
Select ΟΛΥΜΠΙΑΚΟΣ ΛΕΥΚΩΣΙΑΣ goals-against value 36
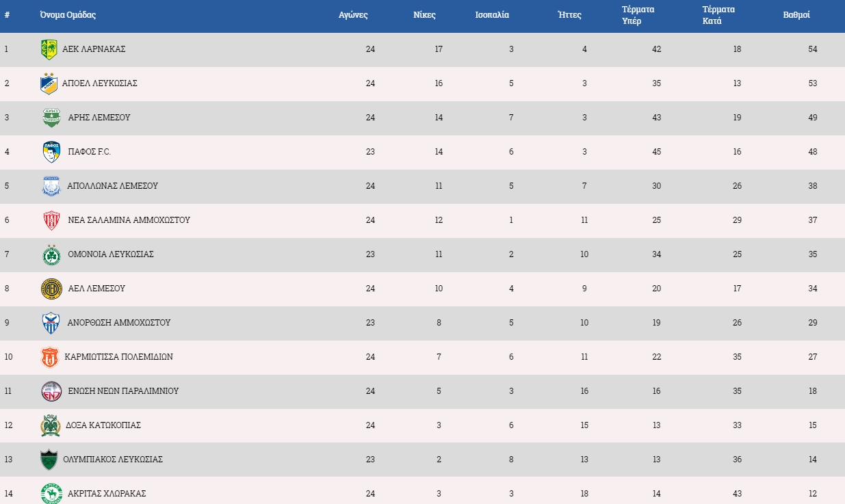(737, 460)
